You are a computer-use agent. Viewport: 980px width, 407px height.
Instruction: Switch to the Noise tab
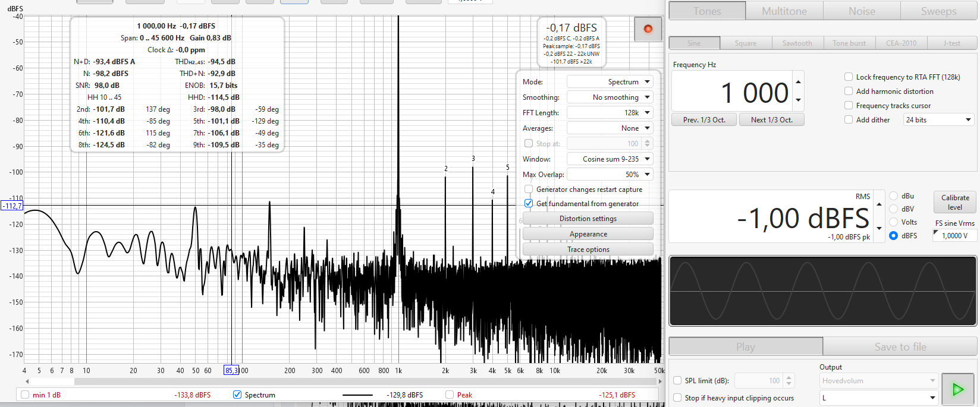coord(862,11)
